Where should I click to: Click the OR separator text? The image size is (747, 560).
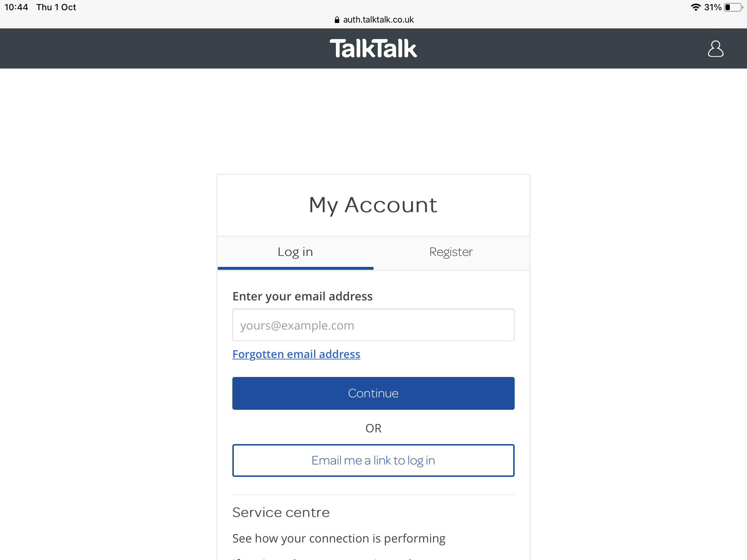[x=373, y=428]
